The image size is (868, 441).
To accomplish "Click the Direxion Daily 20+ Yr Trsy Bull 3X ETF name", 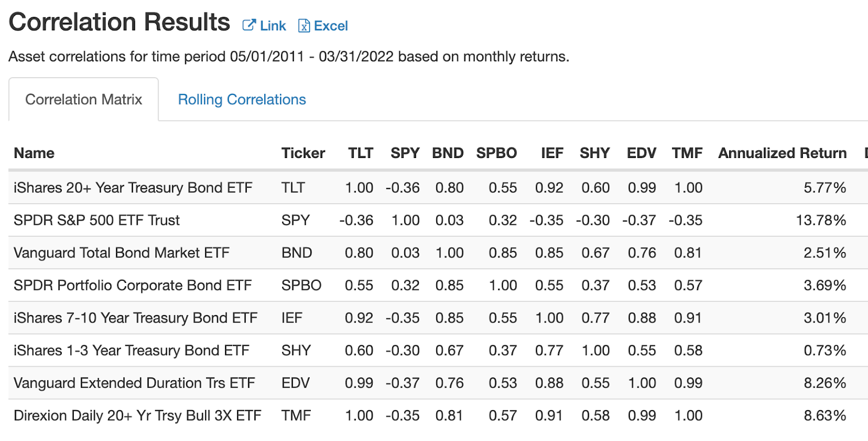I will click(137, 416).
